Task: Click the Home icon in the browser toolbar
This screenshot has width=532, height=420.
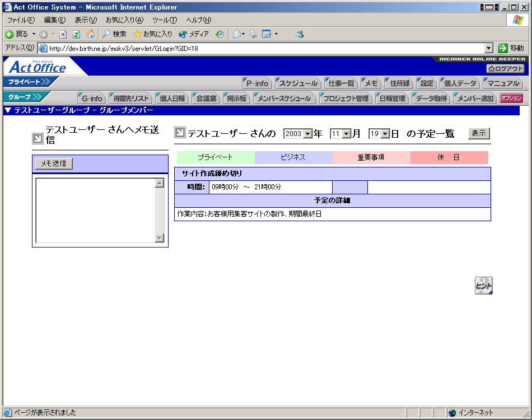Action: click(90, 34)
